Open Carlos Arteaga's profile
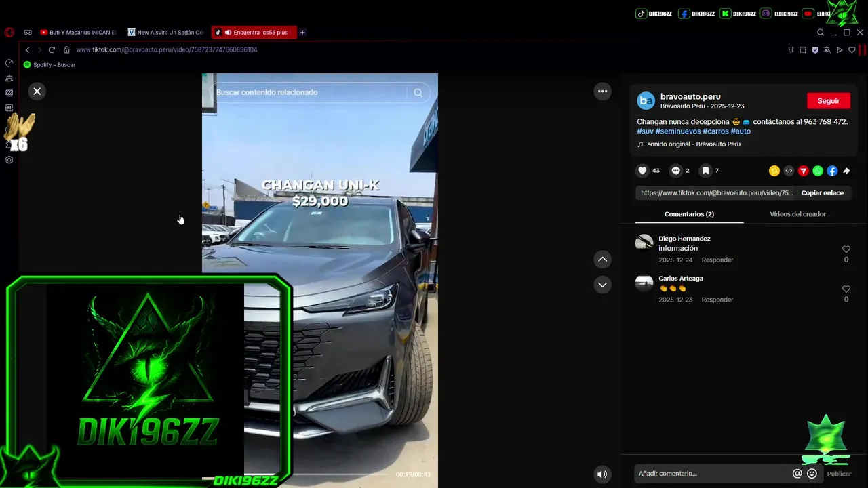Viewport: 868px width, 488px height. point(681,279)
